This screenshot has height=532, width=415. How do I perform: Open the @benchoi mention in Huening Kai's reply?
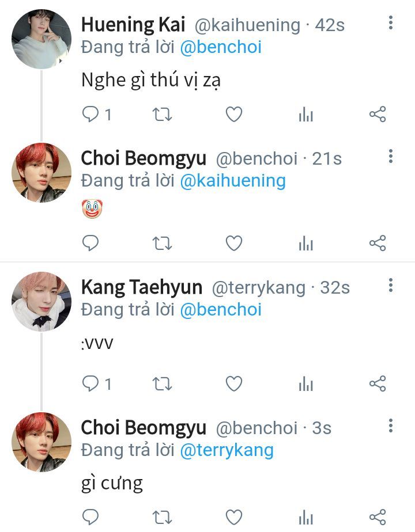point(221,47)
